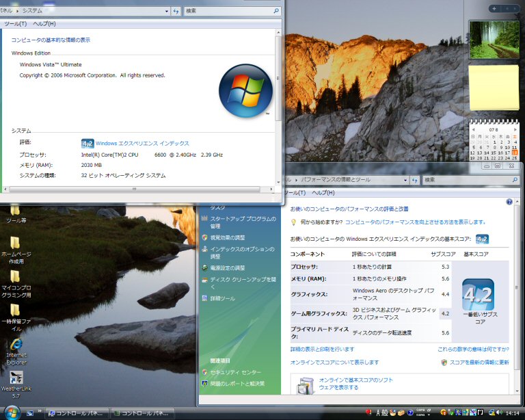Screen dimensions: 525x420
Task: Toggle the CAPS KANA lock indicator
Action: click(420, 412)
